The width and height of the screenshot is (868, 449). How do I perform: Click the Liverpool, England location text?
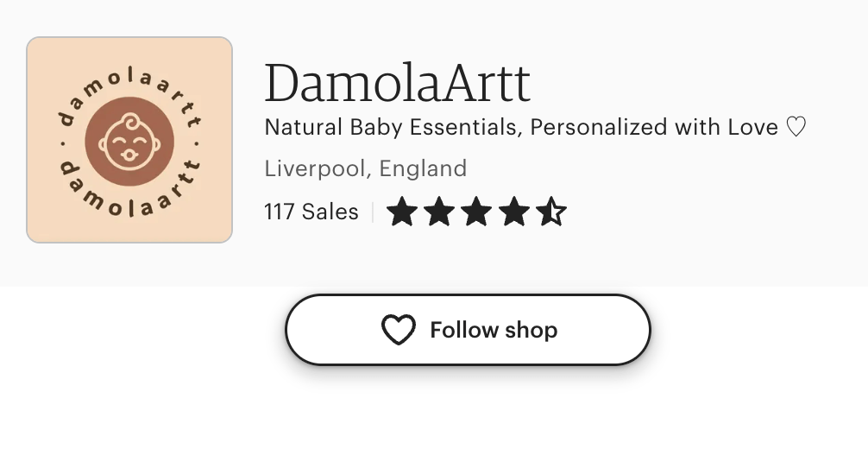coord(365,168)
